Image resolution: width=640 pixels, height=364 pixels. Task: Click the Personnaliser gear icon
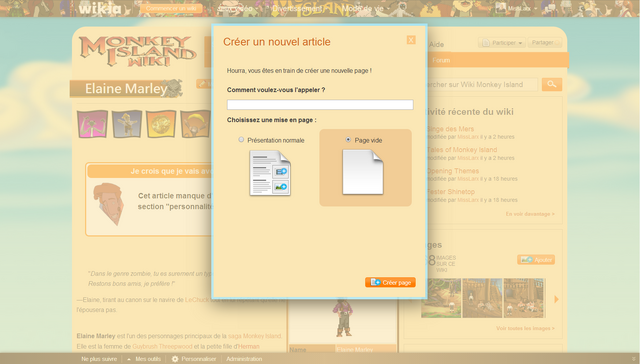pos(175,359)
